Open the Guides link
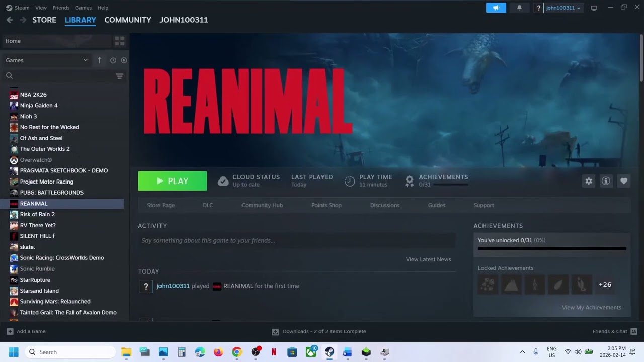 [x=437, y=205]
